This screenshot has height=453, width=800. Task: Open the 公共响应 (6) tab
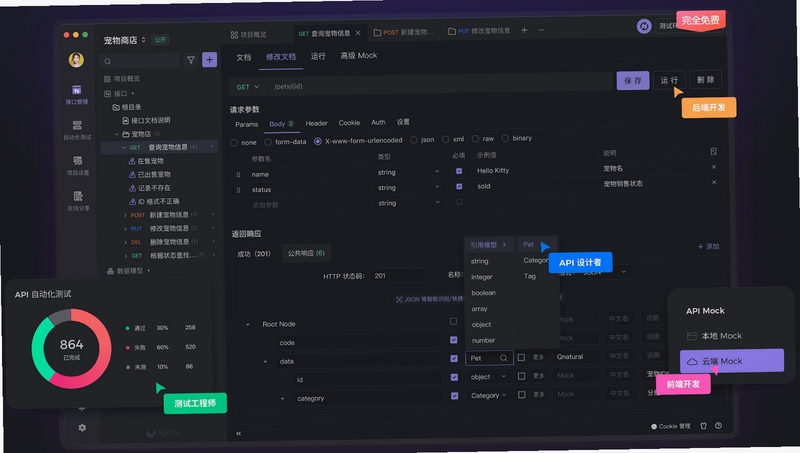coord(306,253)
